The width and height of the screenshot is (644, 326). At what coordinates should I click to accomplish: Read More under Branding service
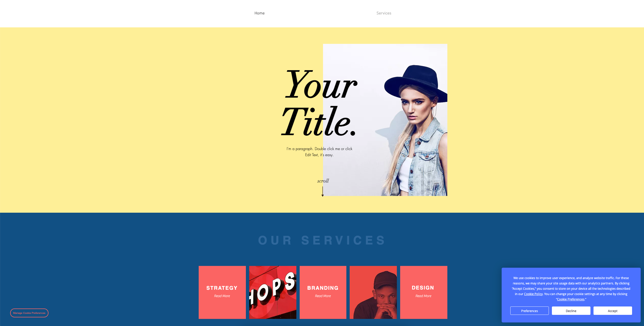click(323, 296)
